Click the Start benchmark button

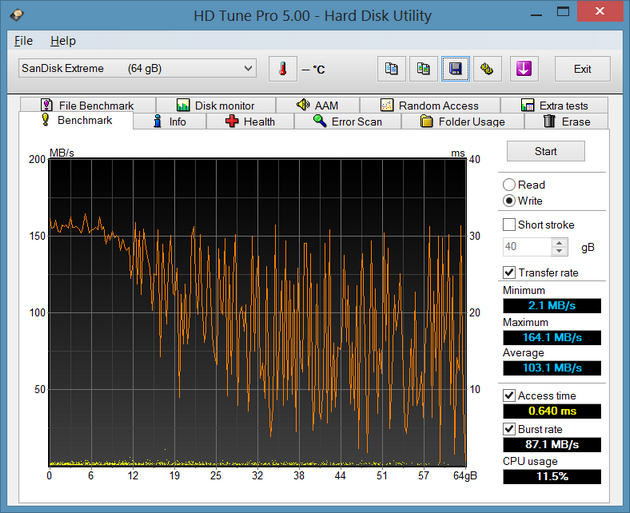click(546, 151)
